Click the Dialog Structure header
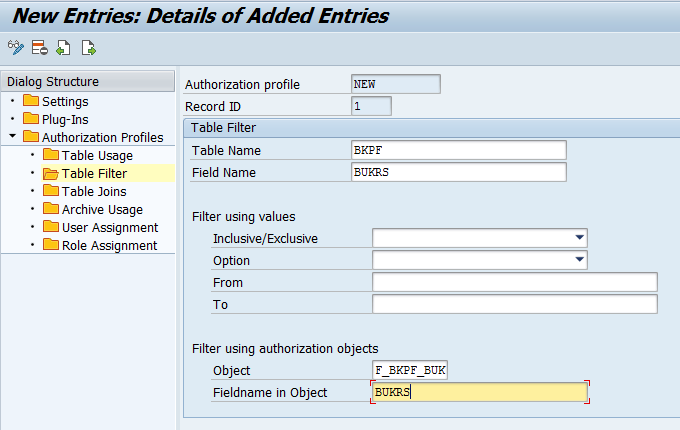 (88, 81)
